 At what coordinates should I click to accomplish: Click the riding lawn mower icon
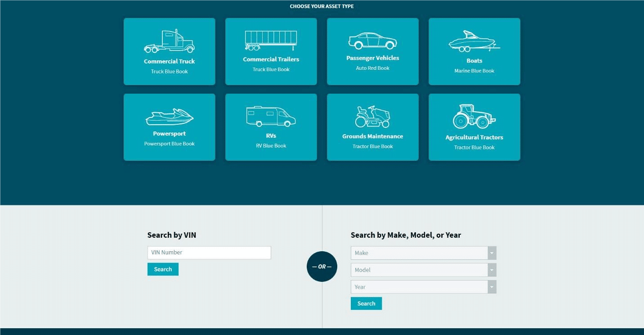tap(373, 117)
